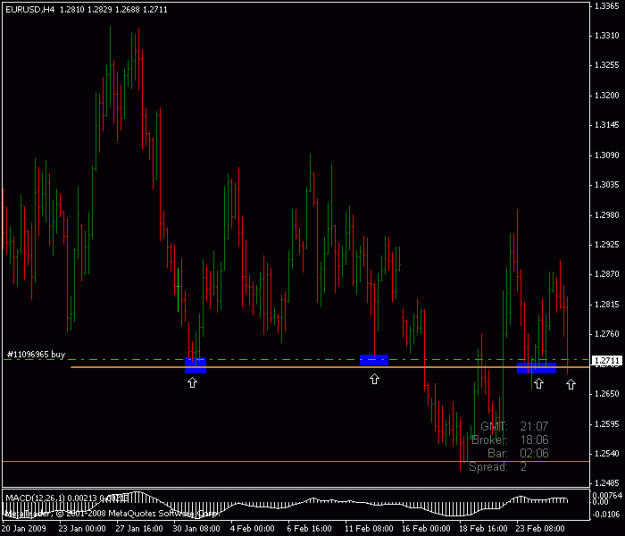Click the 1.2870 price scale label
This screenshot has height=536, width=625.
click(x=607, y=274)
